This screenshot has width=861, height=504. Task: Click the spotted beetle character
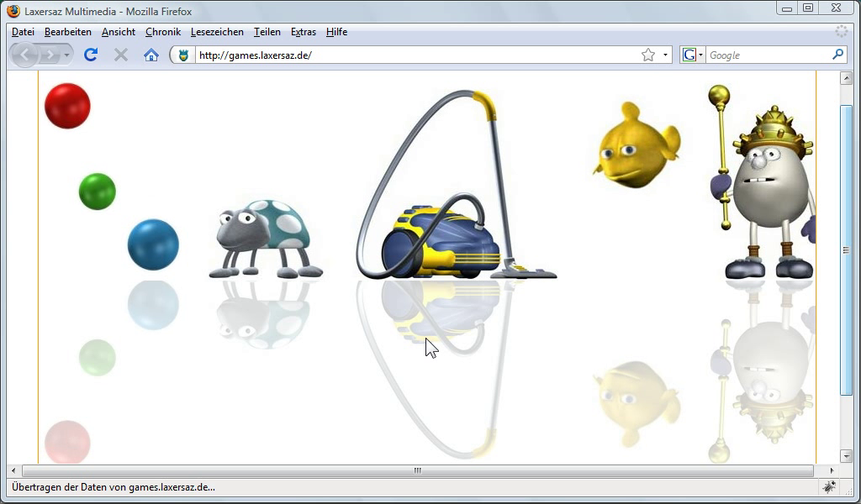pos(266,239)
